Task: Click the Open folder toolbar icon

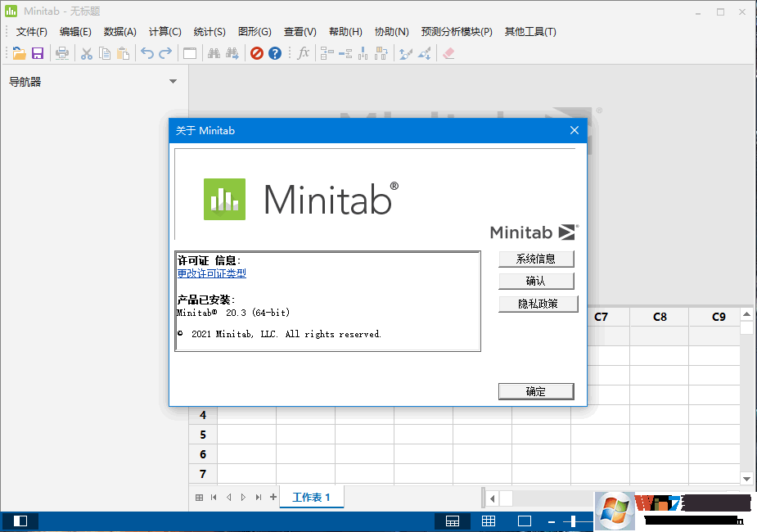Action: pyautogui.click(x=19, y=53)
